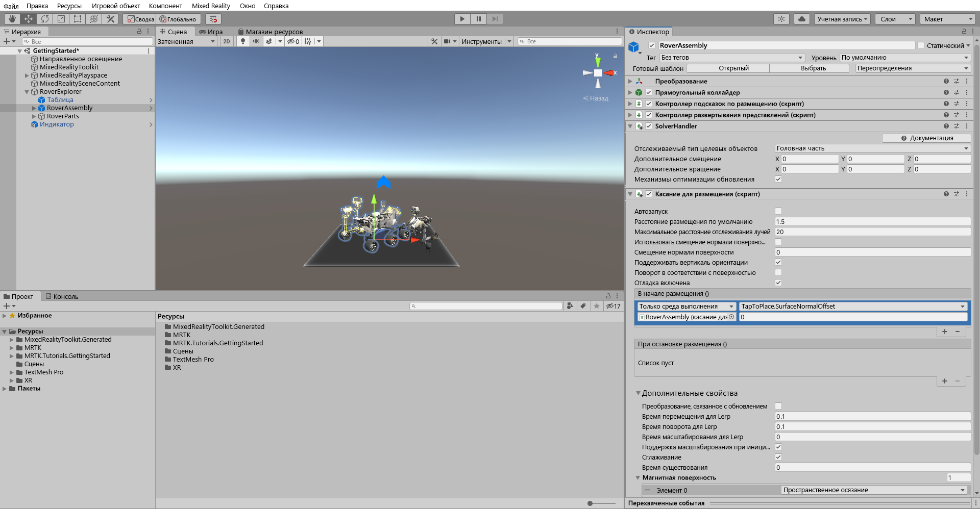Toggle RoverAssembly active checkbox
The image size is (980, 509).
[x=652, y=45]
